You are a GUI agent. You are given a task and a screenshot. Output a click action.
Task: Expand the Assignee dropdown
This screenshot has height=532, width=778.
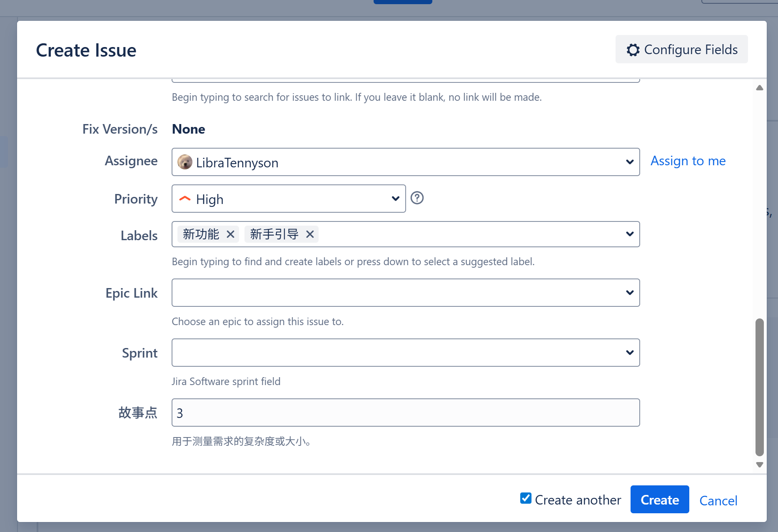[x=630, y=162]
